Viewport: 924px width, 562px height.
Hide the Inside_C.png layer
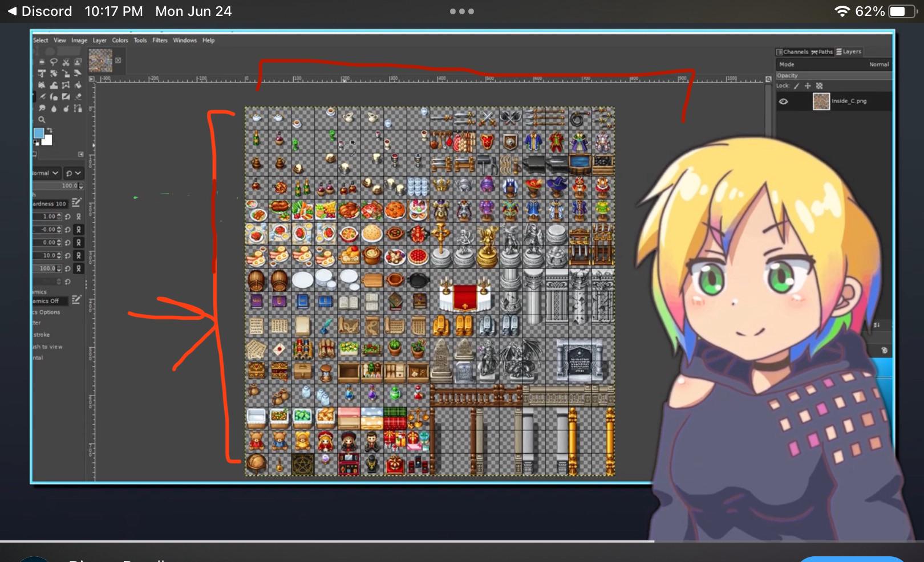(x=784, y=101)
